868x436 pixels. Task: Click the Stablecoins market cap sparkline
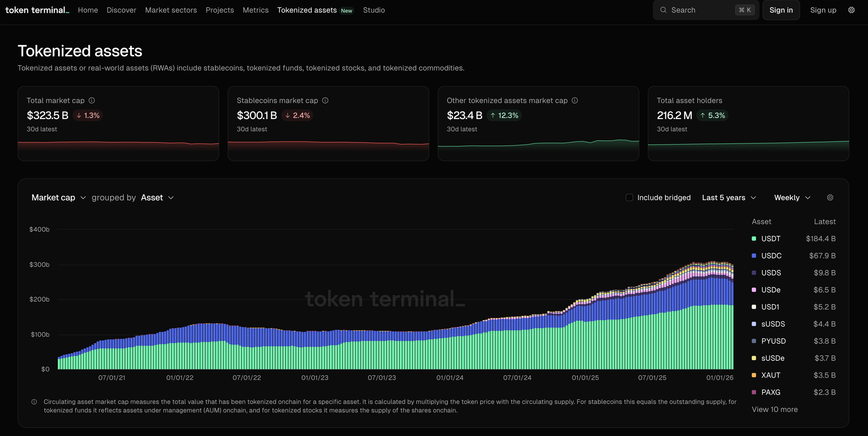tap(329, 145)
